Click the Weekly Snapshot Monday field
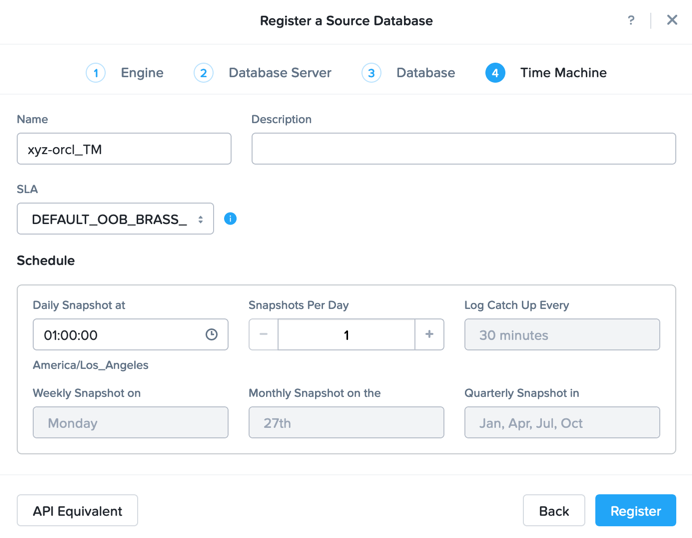The width and height of the screenshot is (692, 538). 131,422
